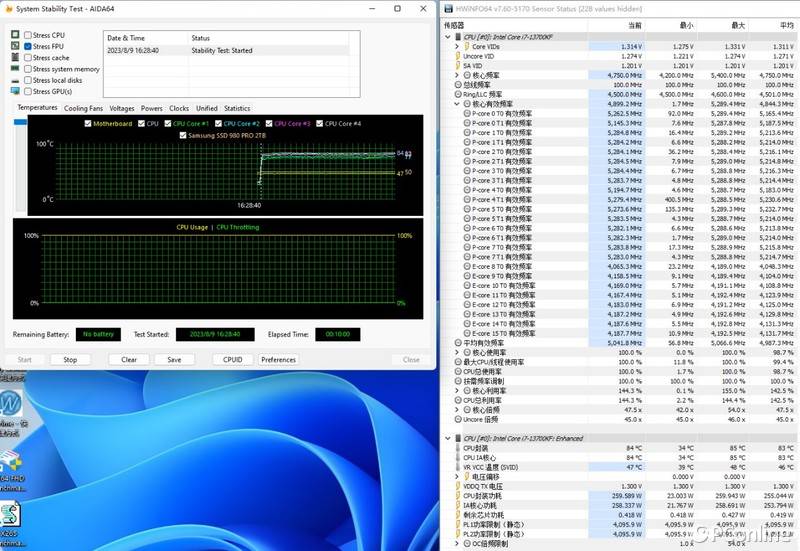Screen dimensions: 800x551
Task: Click the RAM stick icon beside Stress system memory
Action: point(15,68)
